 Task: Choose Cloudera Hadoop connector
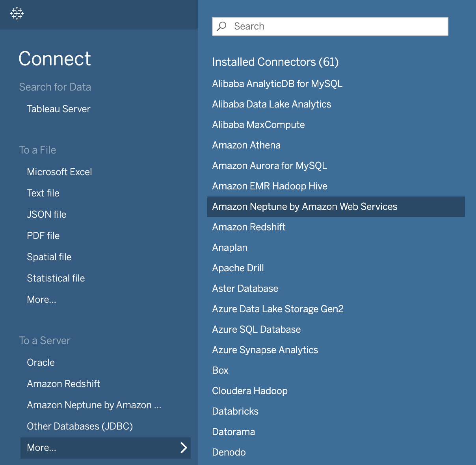[250, 391]
